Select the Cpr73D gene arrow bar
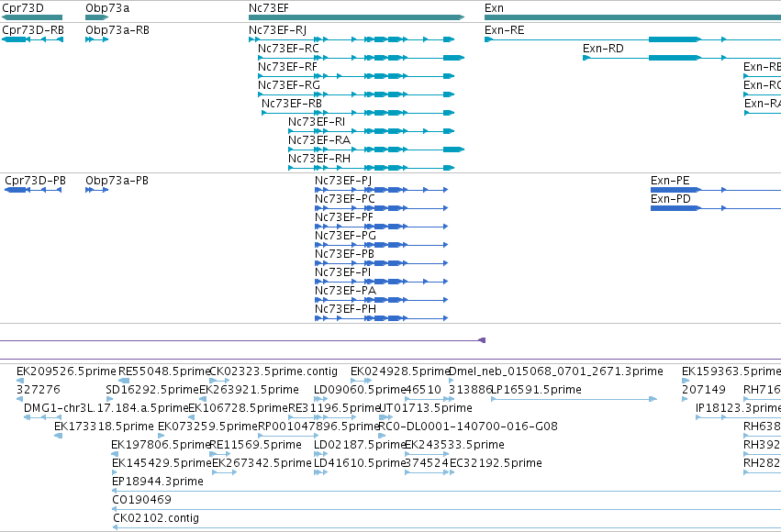Image resolution: width=781 pixels, height=532 pixels. (32, 17)
